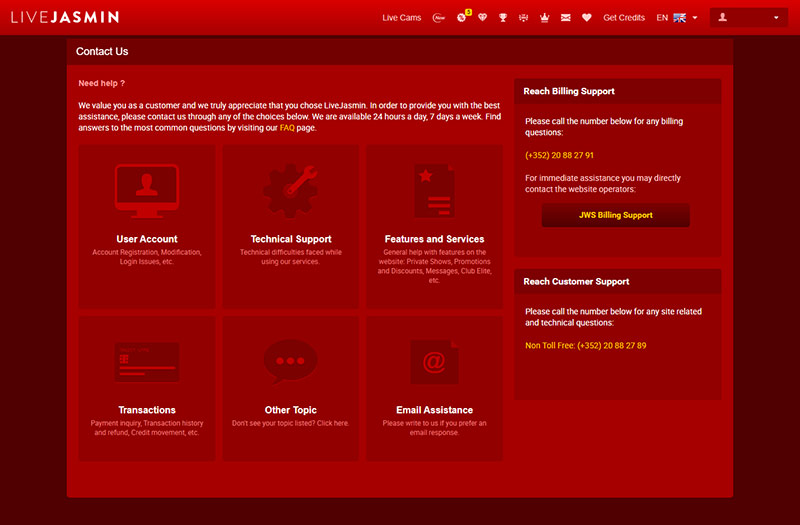
Task: Click the Reach Customer Support header
Action: (618, 282)
